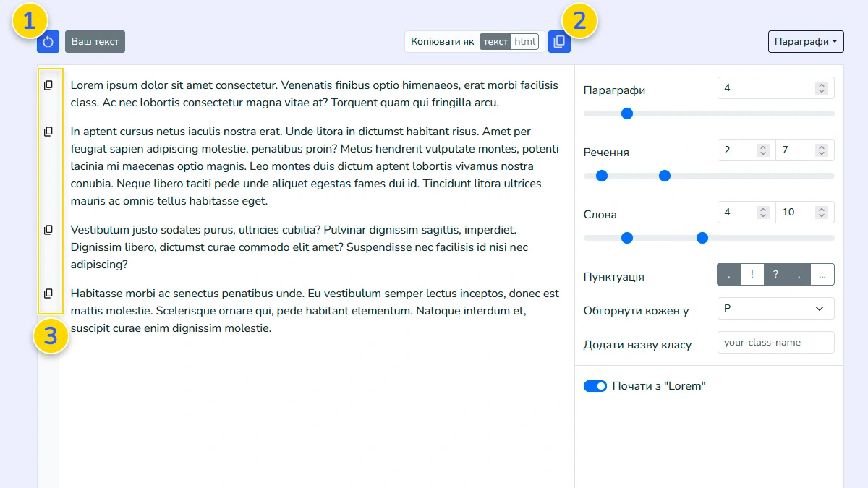Toggle the question mark punctuation option
Viewport: 868px width, 488px height.
click(x=775, y=275)
